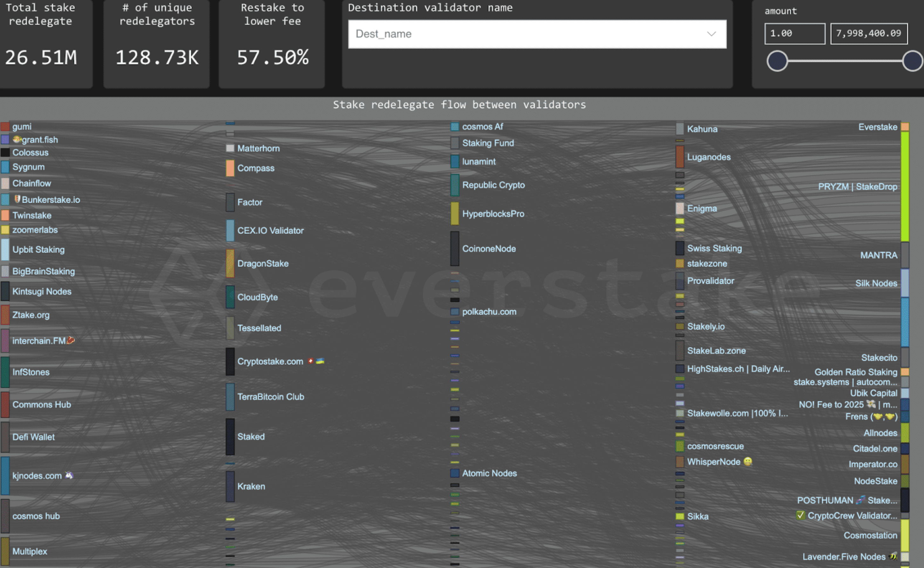Click the Swiss Staking label
This screenshot has height=568, width=924.
pos(715,248)
